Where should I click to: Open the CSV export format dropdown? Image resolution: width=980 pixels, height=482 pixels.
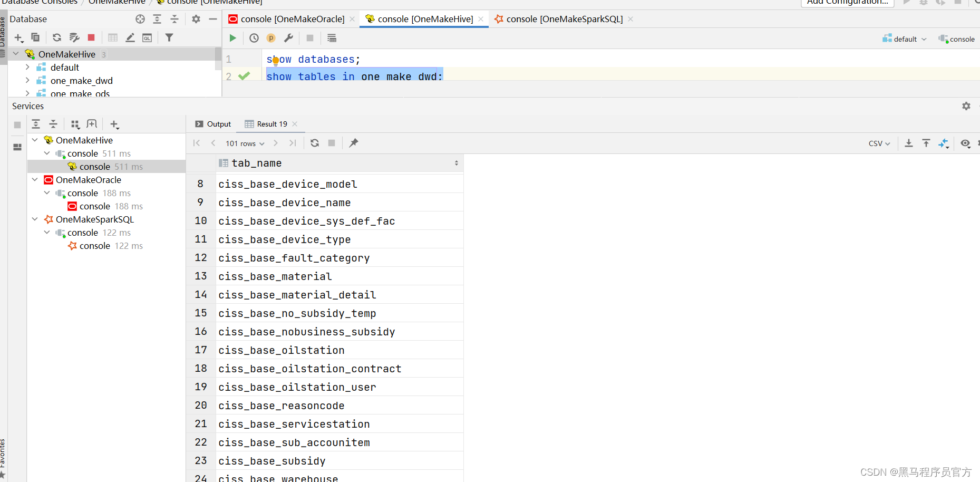(x=879, y=143)
